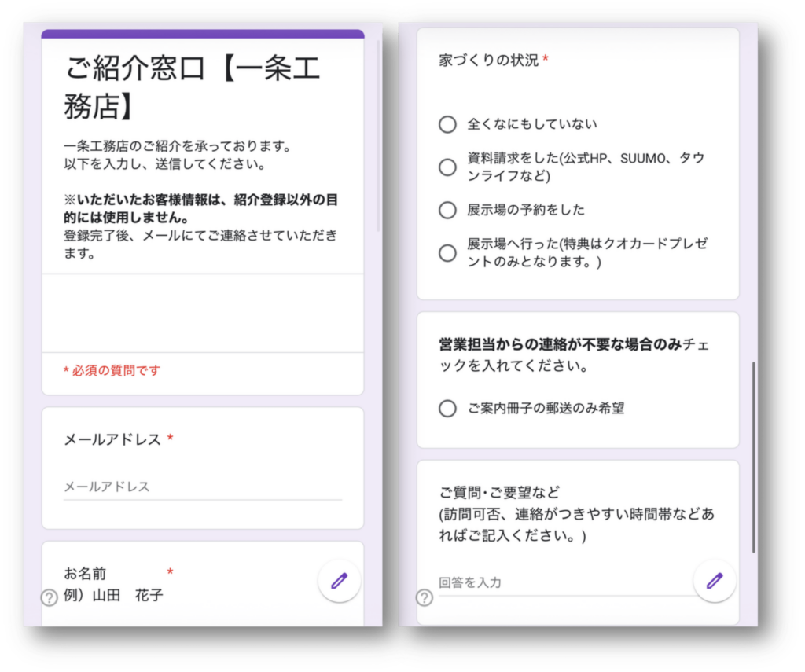Focus the メールアドレス input field
Screen dimensions: 805x672
tap(202, 487)
